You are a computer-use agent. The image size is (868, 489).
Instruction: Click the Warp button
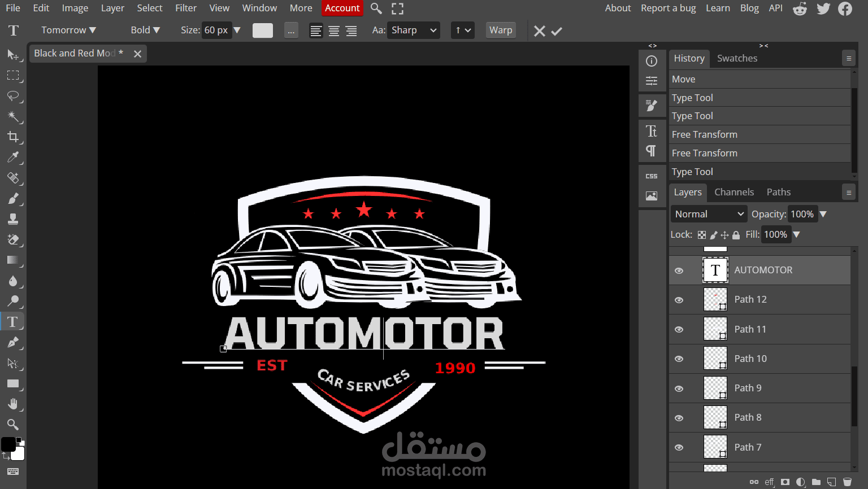(x=501, y=30)
